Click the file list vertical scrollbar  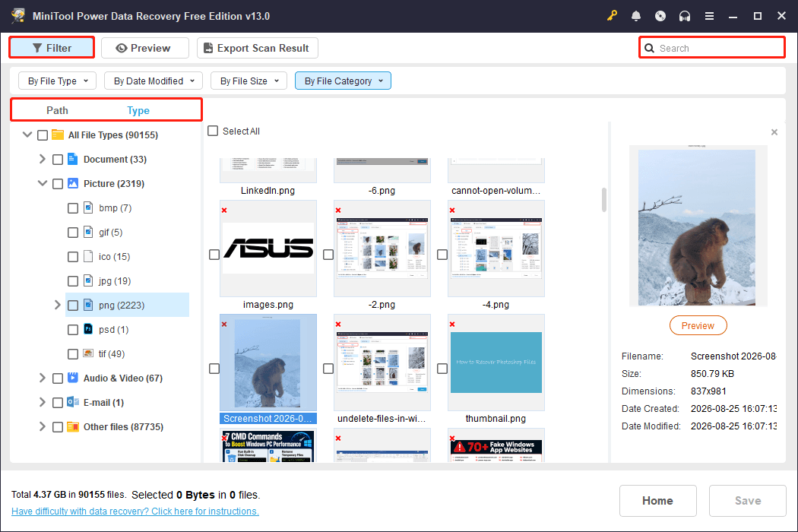pyautogui.click(x=604, y=200)
